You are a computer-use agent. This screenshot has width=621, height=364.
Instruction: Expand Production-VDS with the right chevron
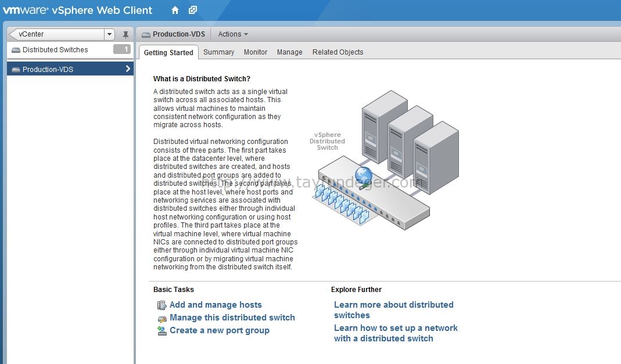click(128, 69)
